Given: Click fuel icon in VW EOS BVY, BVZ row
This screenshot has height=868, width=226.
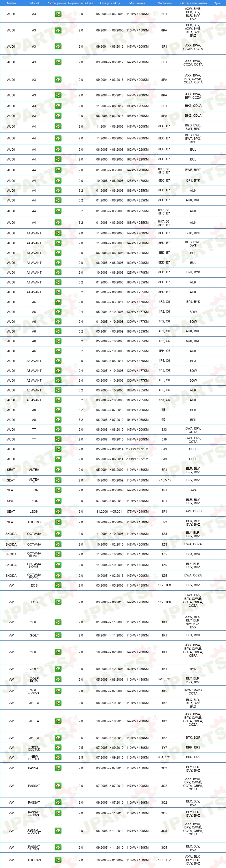Looking at the screenshot, I should tap(58, 586).
